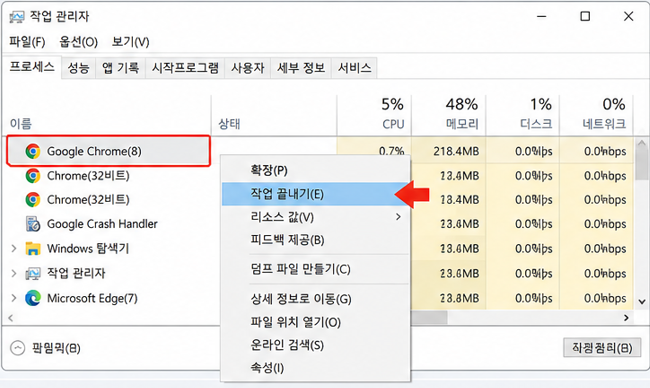This screenshot has height=388, width=650.
Task: Open the 옵션(O) menu
Action: pyautogui.click(x=78, y=42)
